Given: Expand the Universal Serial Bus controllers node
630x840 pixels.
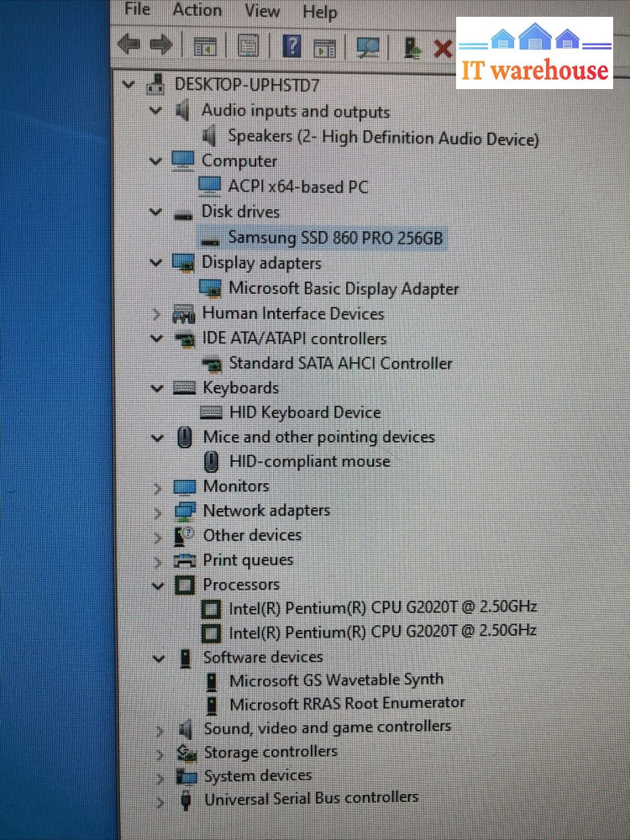Looking at the screenshot, I should (160, 800).
